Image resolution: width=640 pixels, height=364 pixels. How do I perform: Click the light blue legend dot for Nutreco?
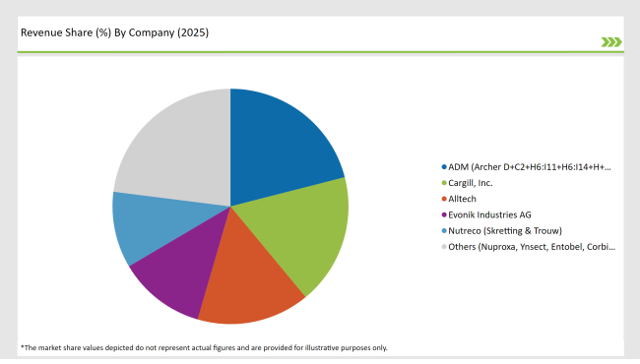(444, 231)
